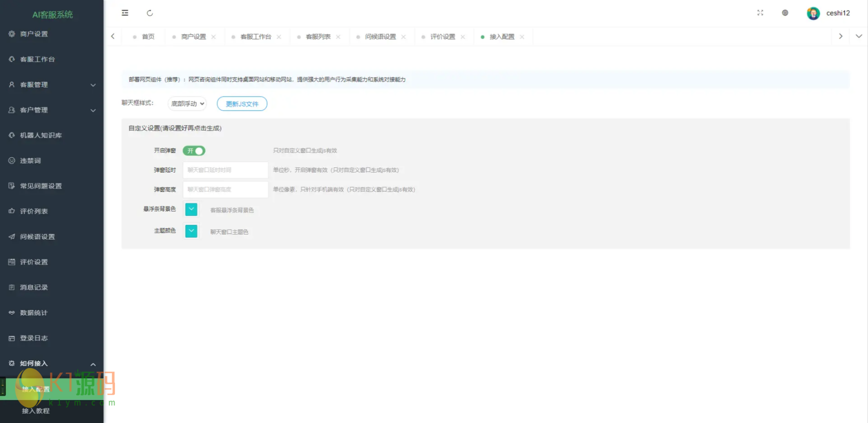This screenshot has height=423, width=868.
Task: Open the tab list dropdown chevron
Action: tap(858, 36)
